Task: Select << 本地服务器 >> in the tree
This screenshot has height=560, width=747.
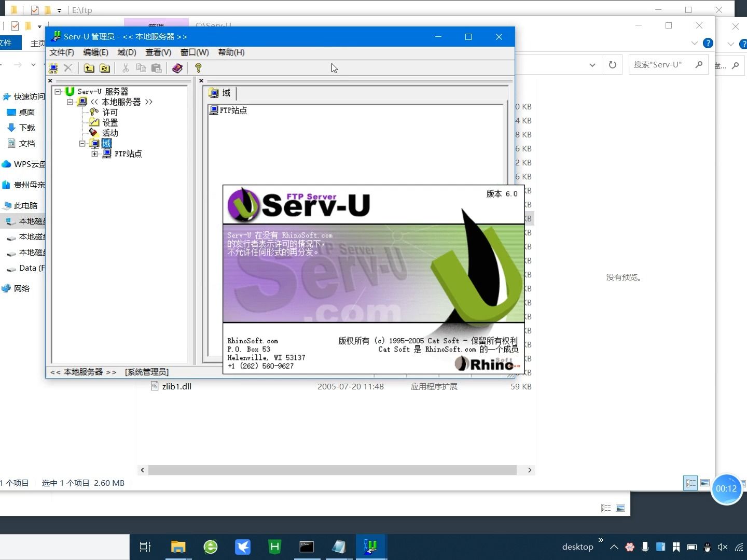Action: tap(121, 102)
